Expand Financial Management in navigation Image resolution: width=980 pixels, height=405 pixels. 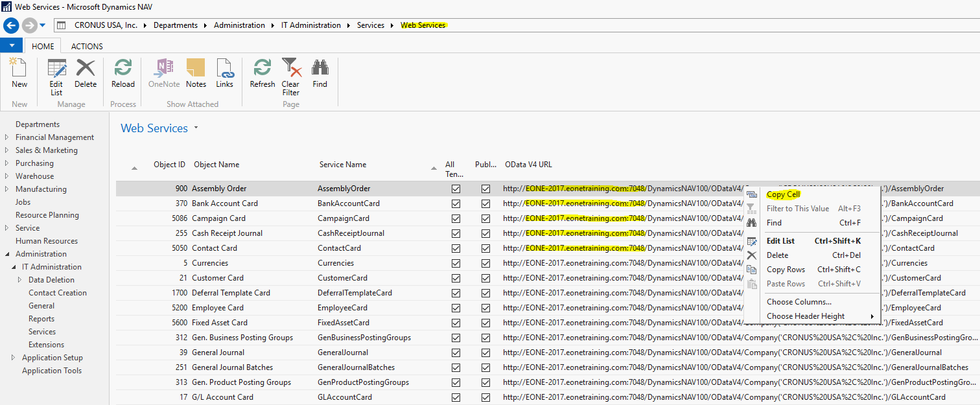[x=6, y=137]
